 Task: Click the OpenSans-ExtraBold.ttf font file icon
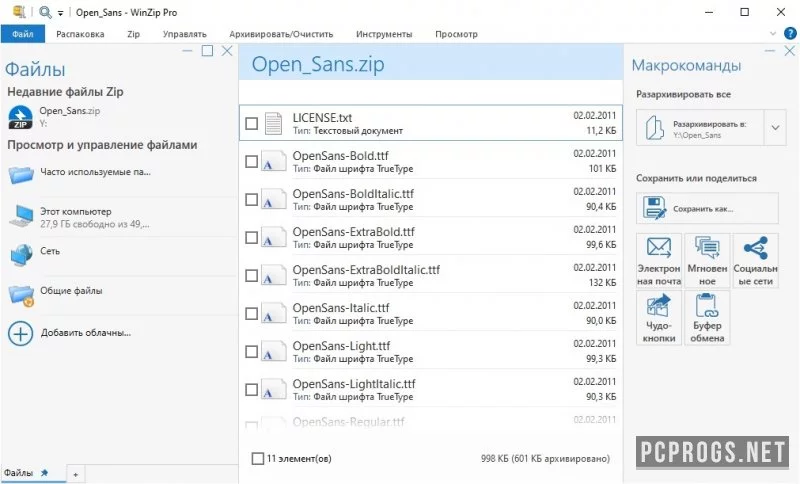274,237
